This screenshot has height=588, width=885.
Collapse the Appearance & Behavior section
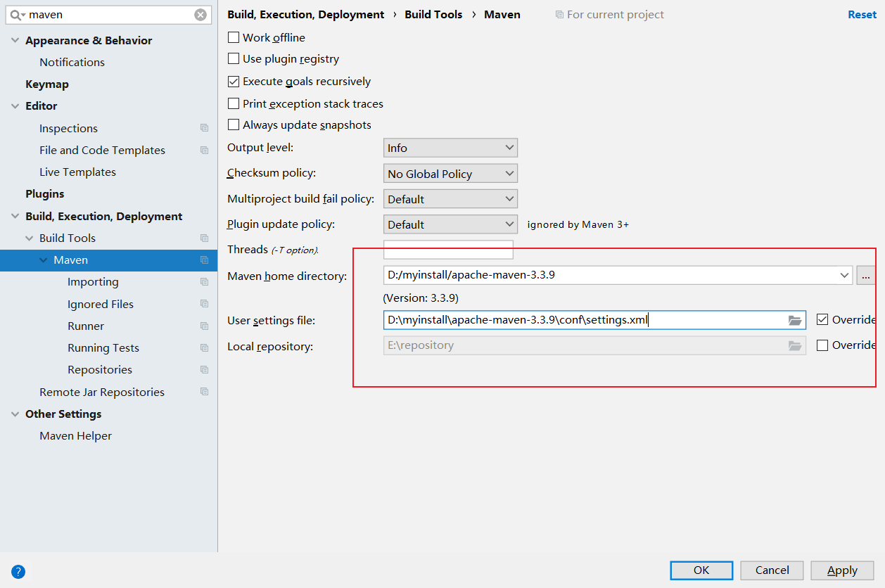pyautogui.click(x=15, y=41)
